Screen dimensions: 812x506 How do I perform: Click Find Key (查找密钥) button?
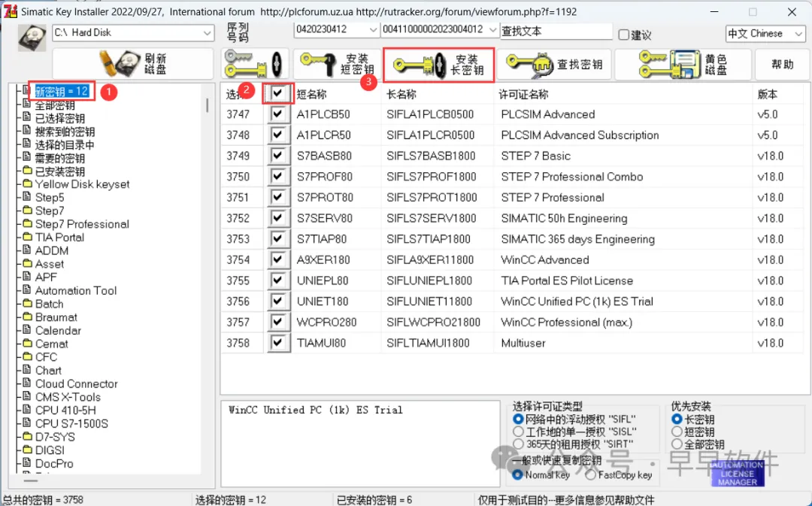[554, 64]
